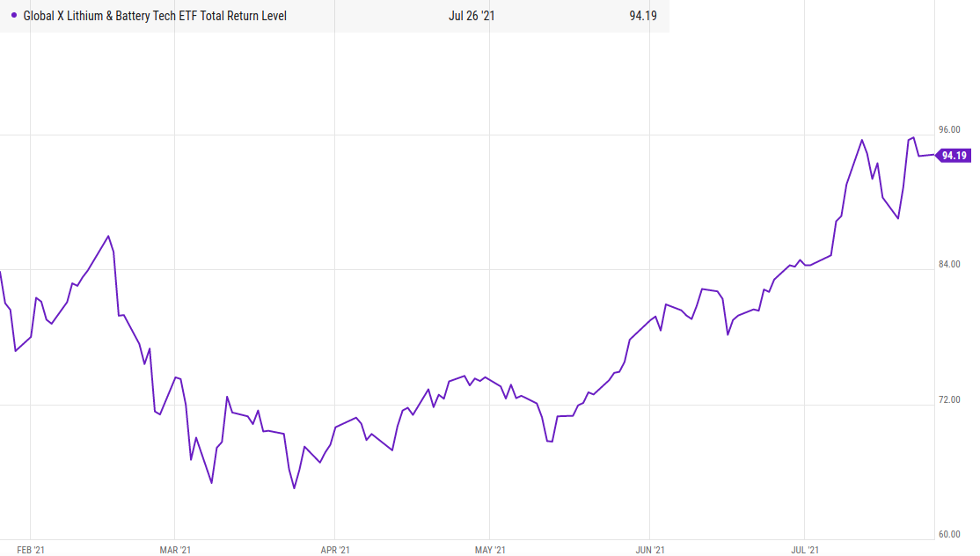This screenshot has height=556, width=980.
Task: Click the purple legend dot for Global X ETF
Action: coord(14,15)
